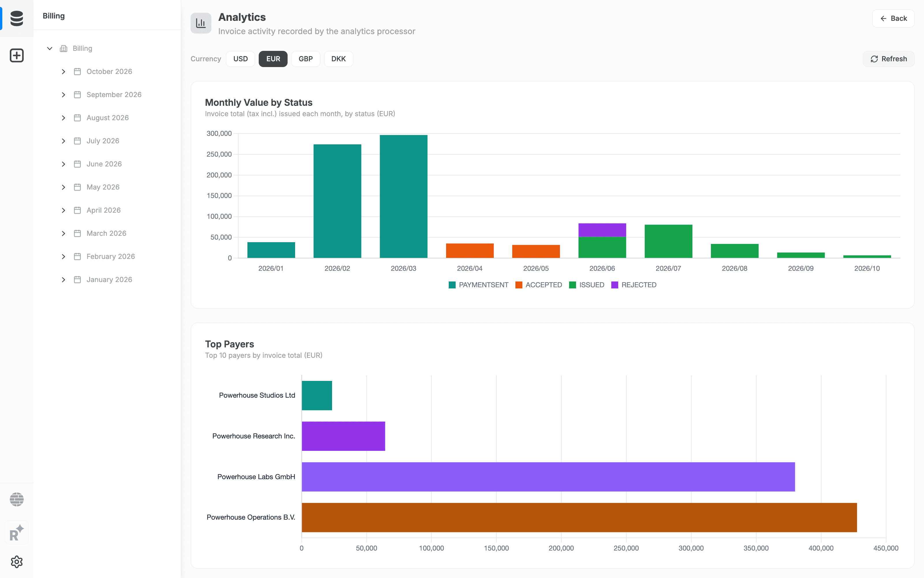924x578 pixels.
Task: Expand the June 2026 folder
Action: point(64,164)
